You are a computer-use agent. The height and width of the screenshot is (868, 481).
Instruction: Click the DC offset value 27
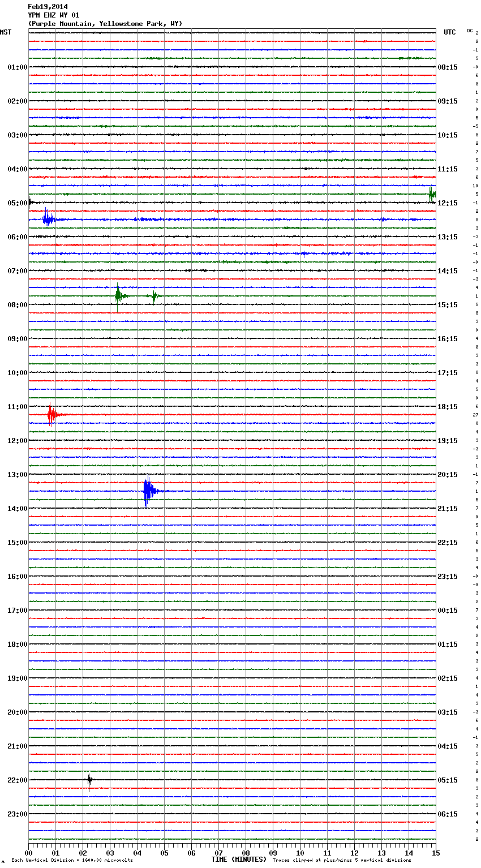[476, 415]
